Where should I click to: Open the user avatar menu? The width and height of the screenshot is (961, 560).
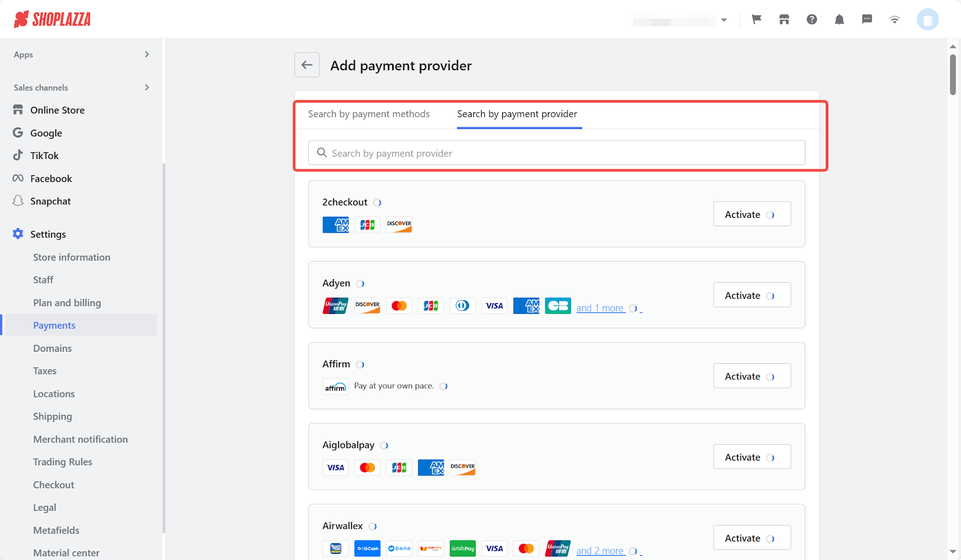pos(928,19)
